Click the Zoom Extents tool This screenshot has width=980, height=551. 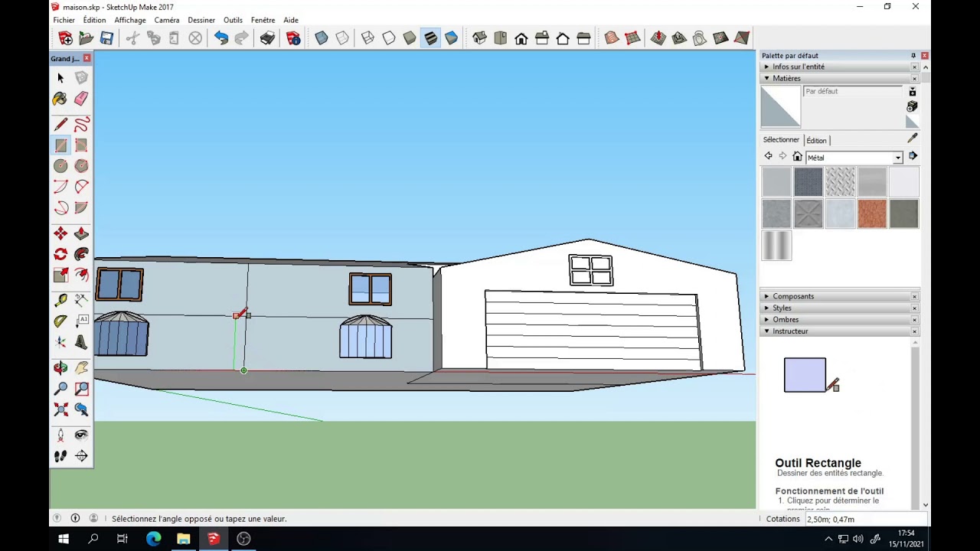point(60,410)
